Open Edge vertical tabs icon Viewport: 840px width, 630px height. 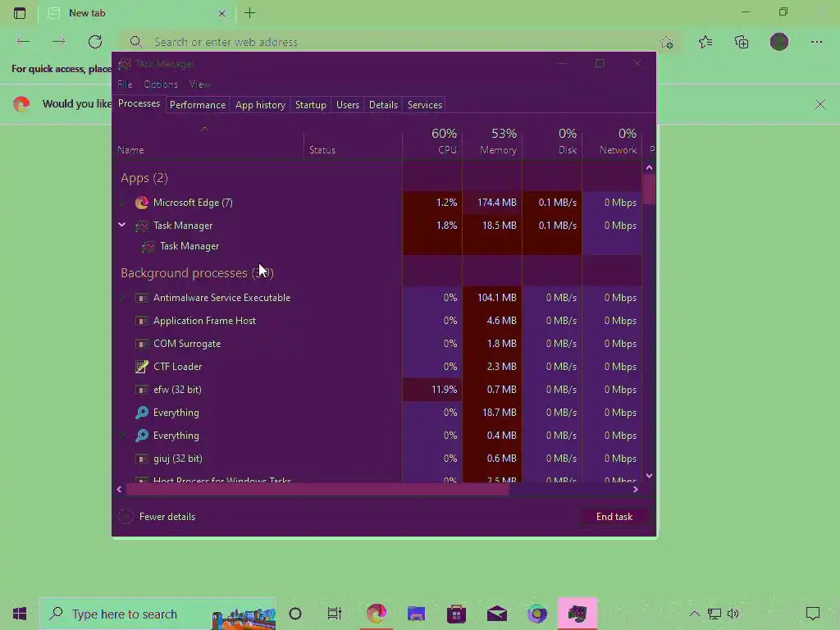(20, 13)
